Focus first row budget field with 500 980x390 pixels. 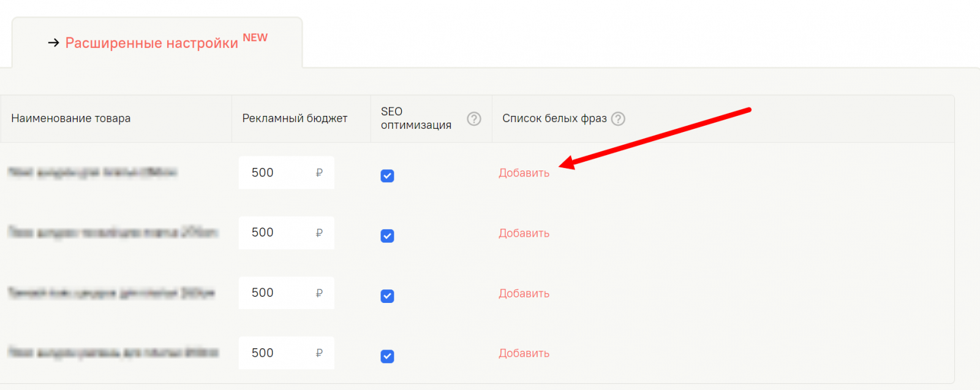pos(286,172)
